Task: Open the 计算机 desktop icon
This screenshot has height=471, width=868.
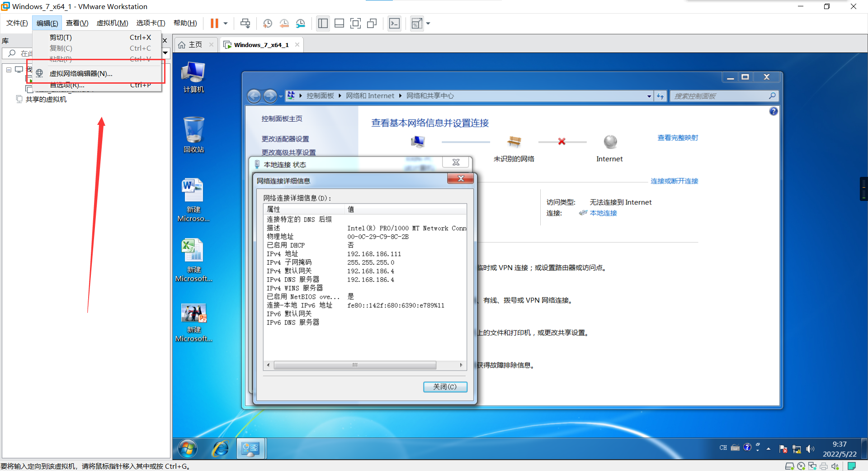Action: tap(193, 77)
